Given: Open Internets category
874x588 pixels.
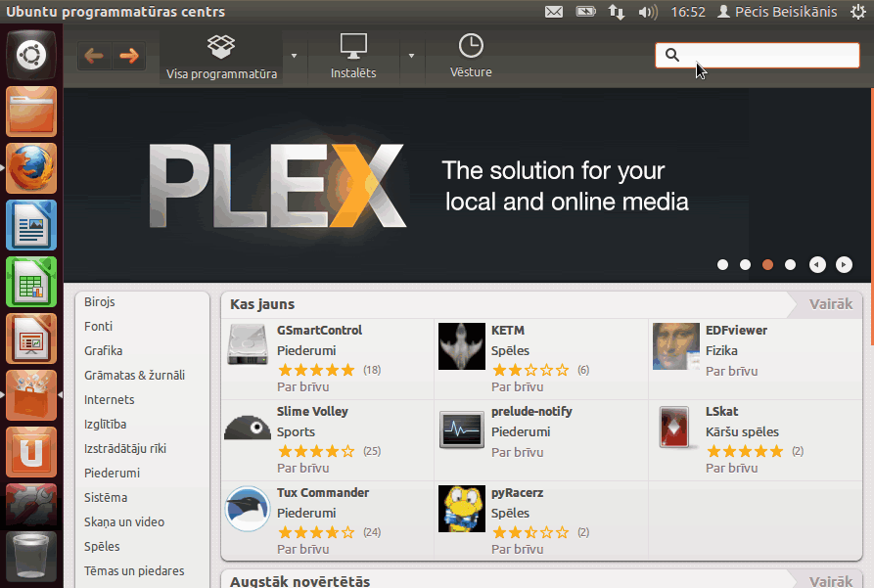Looking at the screenshot, I should click(x=110, y=400).
